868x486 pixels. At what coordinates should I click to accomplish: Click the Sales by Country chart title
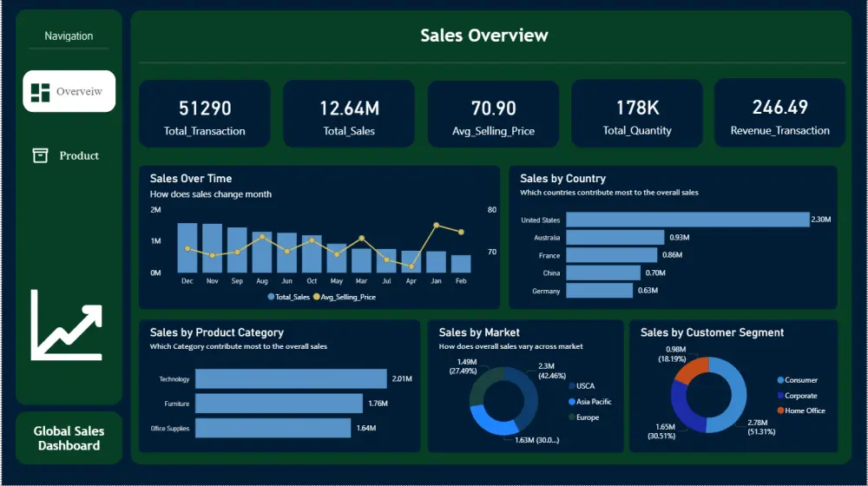563,179
